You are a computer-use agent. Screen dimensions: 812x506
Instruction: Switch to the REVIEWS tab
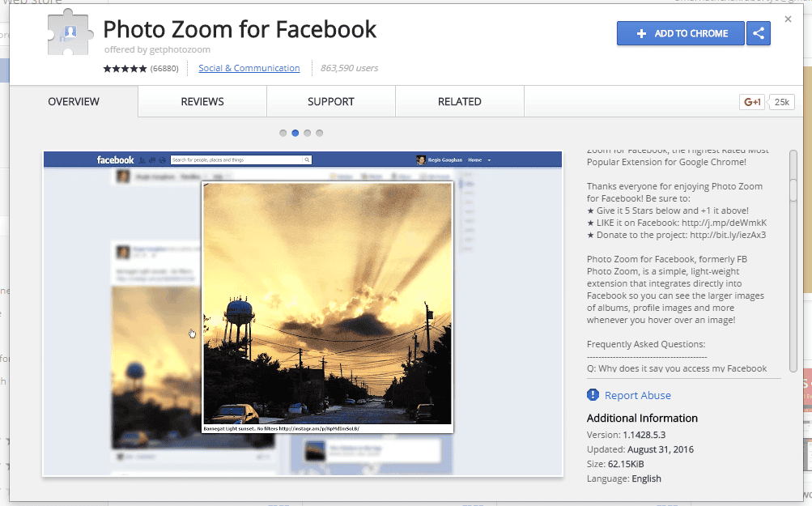click(x=202, y=101)
